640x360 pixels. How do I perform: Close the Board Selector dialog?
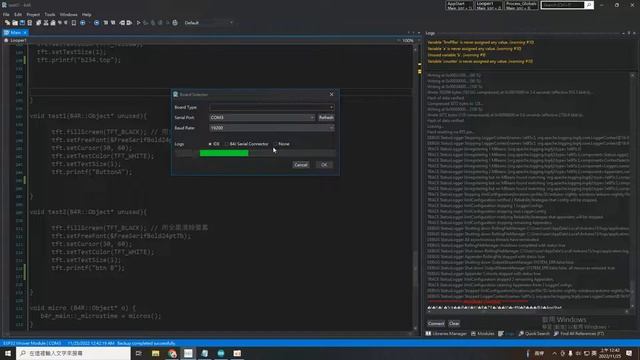[331, 94]
